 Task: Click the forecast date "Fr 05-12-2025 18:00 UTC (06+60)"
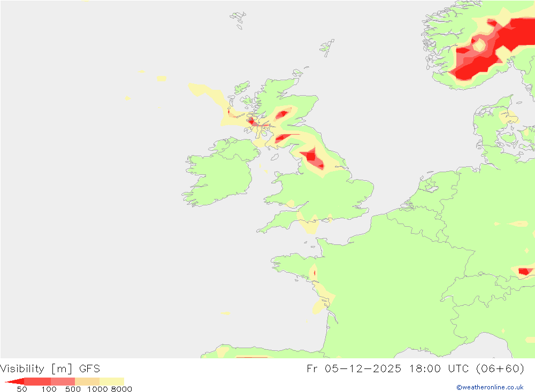click(415, 369)
